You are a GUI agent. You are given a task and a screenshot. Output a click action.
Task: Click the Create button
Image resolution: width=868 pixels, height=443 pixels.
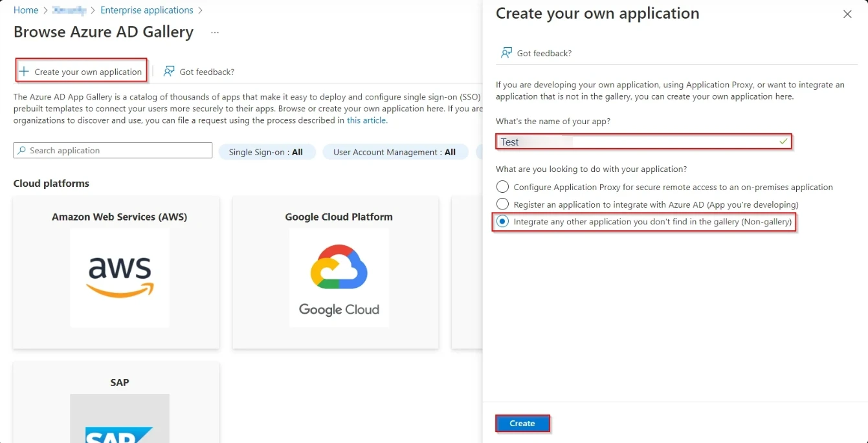pyautogui.click(x=522, y=424)
